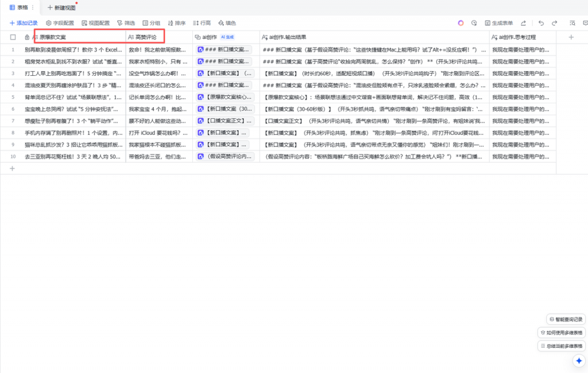588x373 pixels.
Task: Click the 生成表单 button
Action: click(x=497, y=23)
